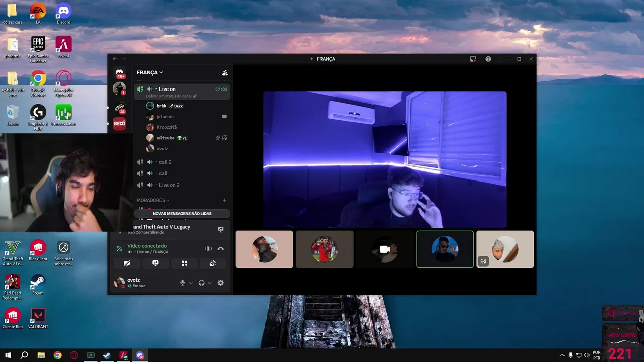Launch Epic Games Launcher shortcut

point(38,49)
